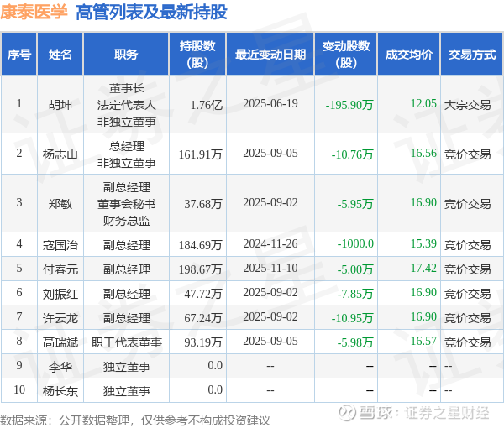Select the name 许云龙

pyautogui.click(x=60, y=318)
